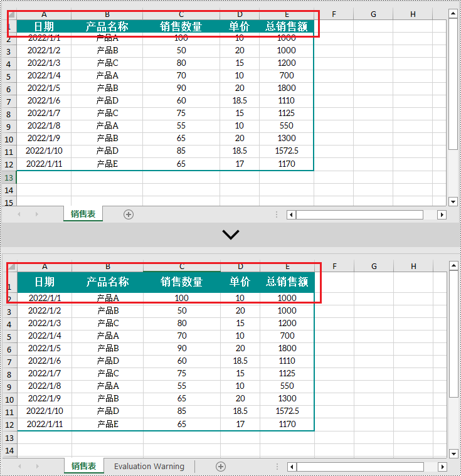Click the horizontal scrollbar thumb in the top spreadsheet
Screen dimensions: 461x476
(359, 215)
